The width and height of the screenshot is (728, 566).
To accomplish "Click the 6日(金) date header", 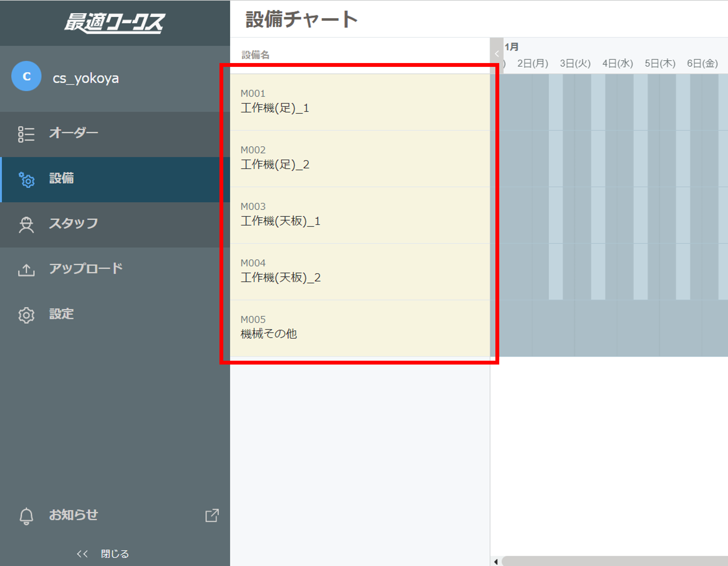I will click(702, 63).
